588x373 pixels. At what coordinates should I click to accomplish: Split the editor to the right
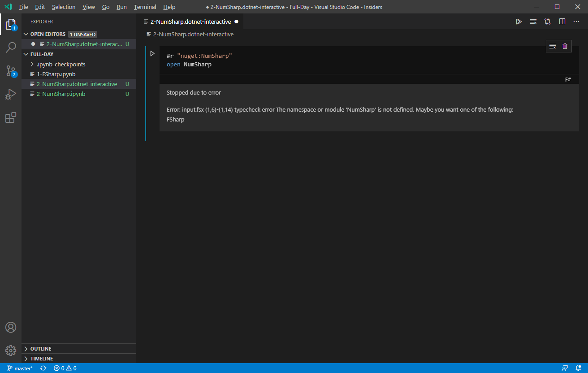pos(562,22)
